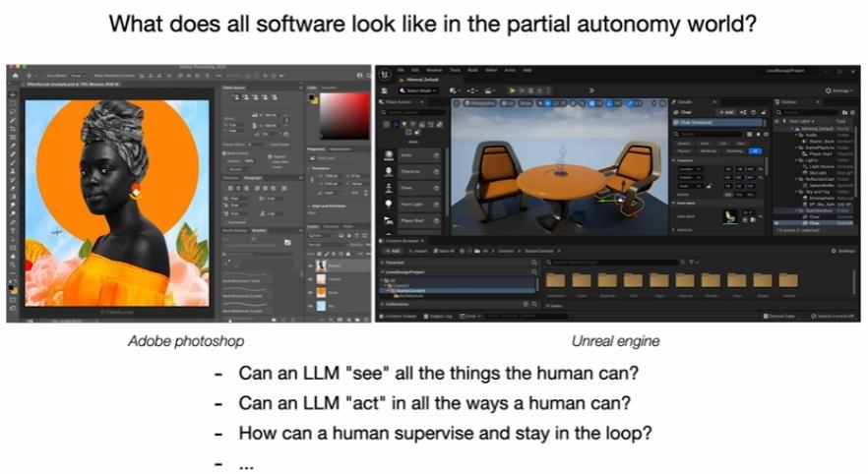Click the Show button in Unreal viewport
The height and width of the screenshot is (474, 868).
(526, 103)
